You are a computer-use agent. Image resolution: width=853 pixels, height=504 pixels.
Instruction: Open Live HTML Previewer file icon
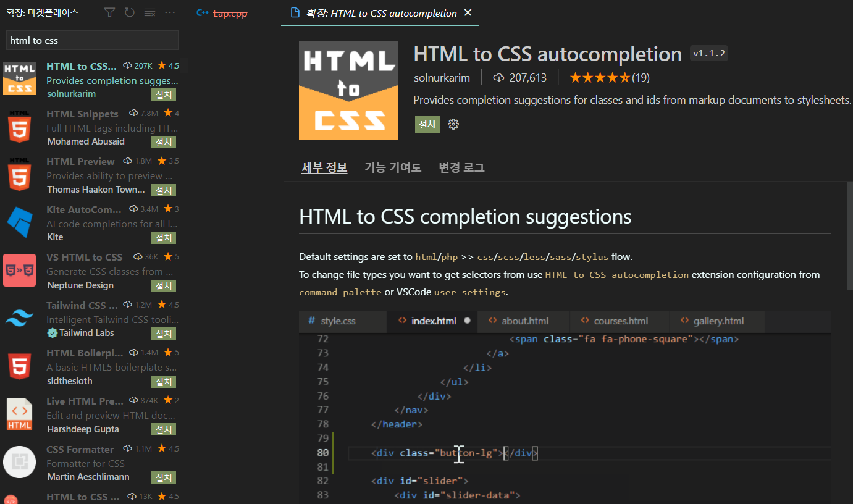click(x=19, y=414)
